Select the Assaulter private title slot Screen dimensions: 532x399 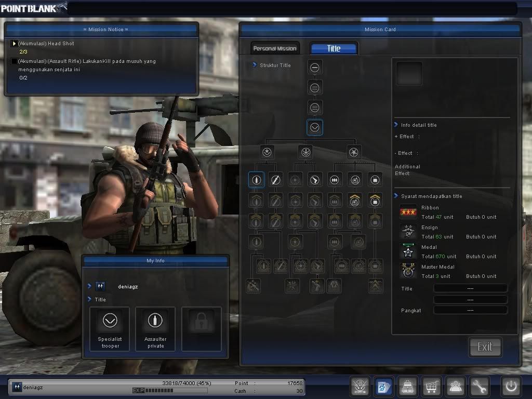pyautogui.click(x=155, y=329)
